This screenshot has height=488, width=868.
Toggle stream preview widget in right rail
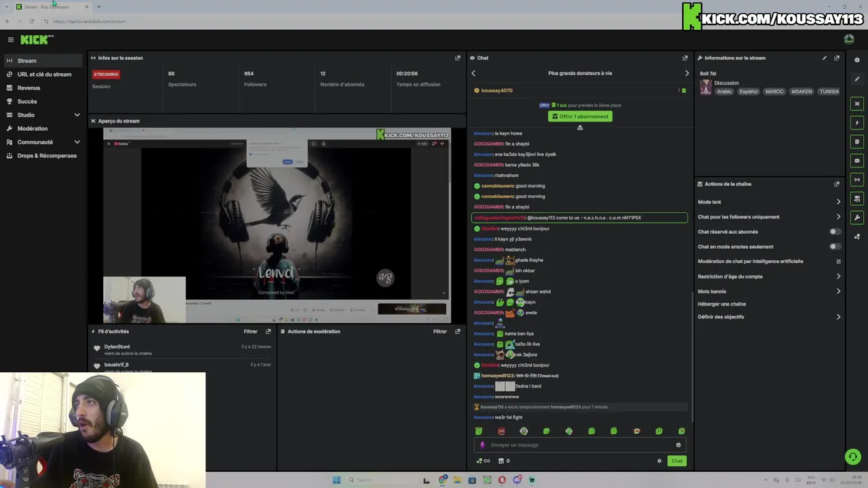pos(857,104)
